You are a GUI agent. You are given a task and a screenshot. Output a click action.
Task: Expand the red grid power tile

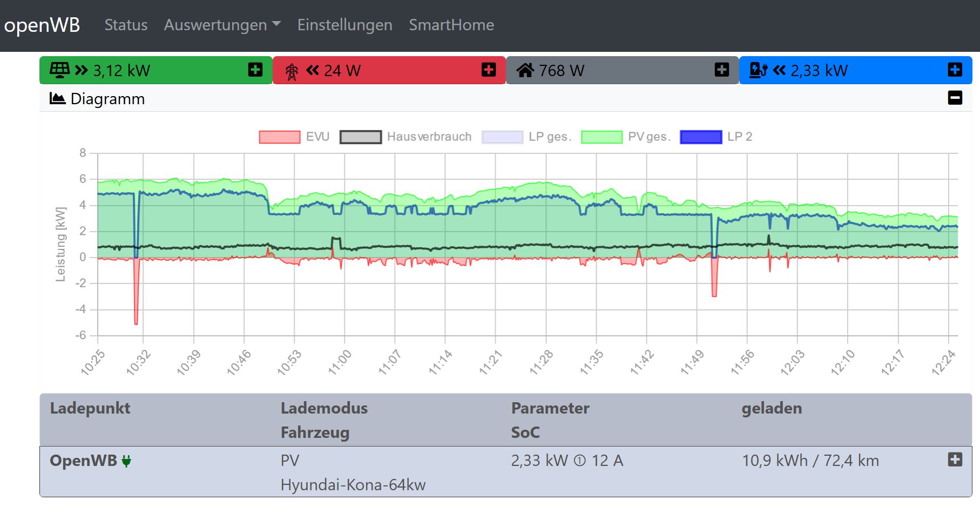(x=489, y=70)
